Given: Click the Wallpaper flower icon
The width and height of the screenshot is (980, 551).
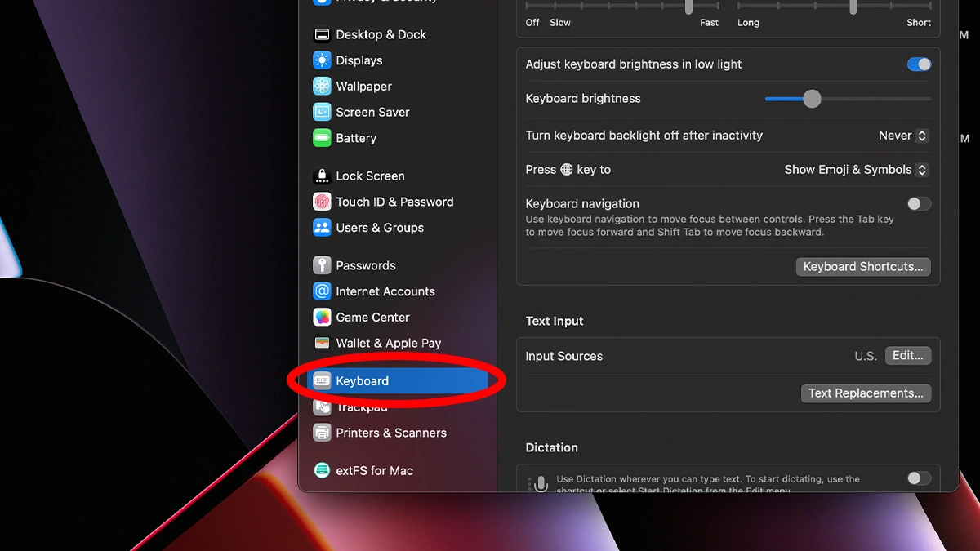Looking at the screenshot, I should pos(322,87).
